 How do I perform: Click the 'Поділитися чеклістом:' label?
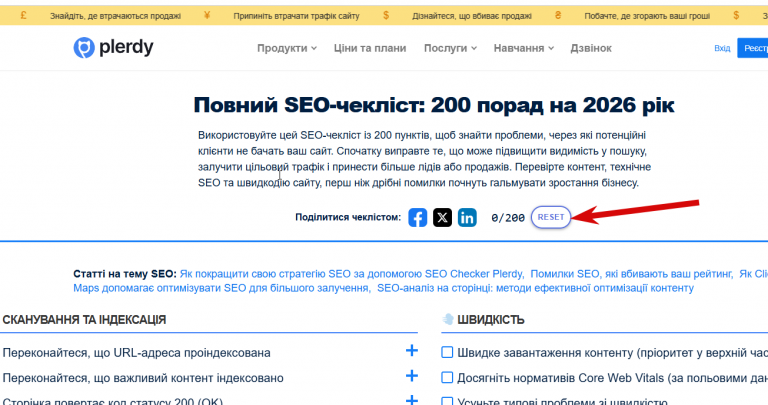click(x=348, y=217)
